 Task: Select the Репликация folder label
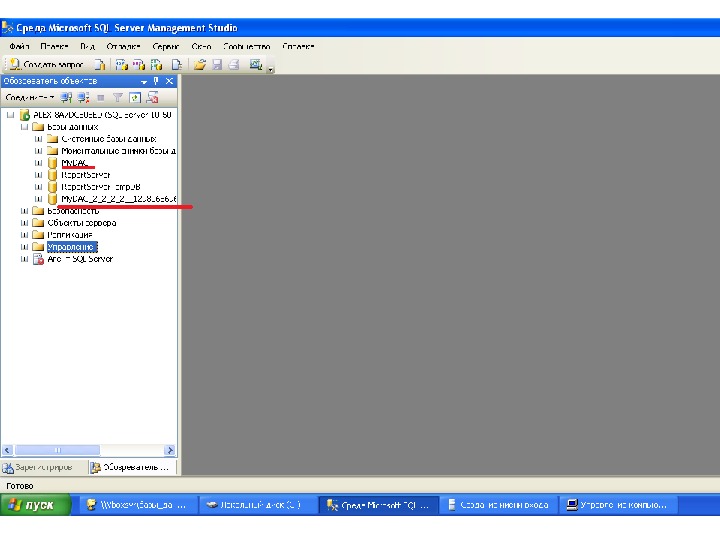tap(70, 235)
